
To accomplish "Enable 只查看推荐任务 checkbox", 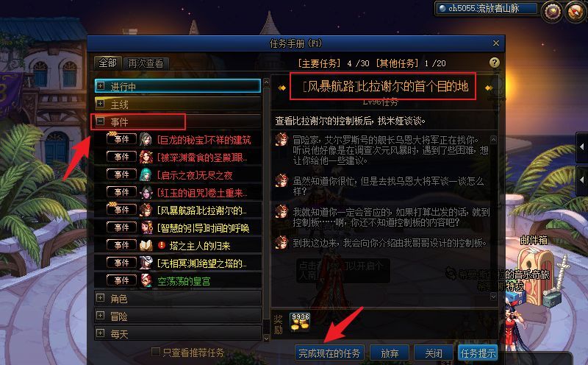I will pyautogui.click(x=155, y=352).
